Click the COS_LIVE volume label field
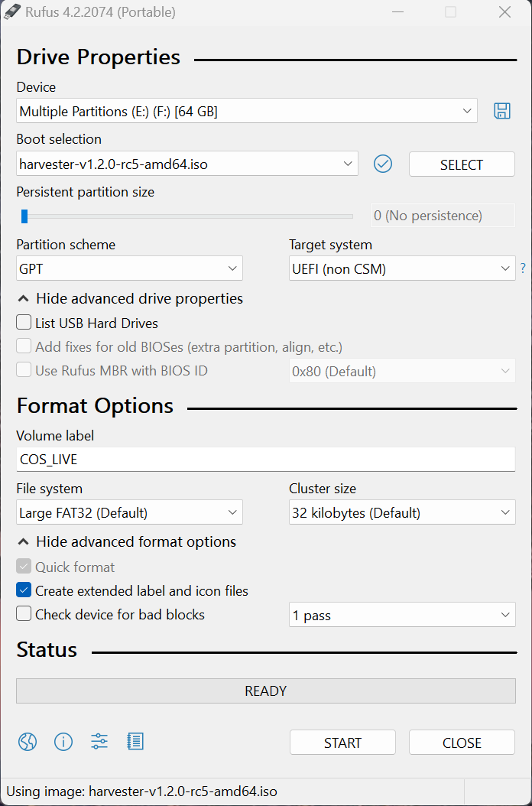The width and height of the screenshot is (532, 806). [x=265, y=459]
